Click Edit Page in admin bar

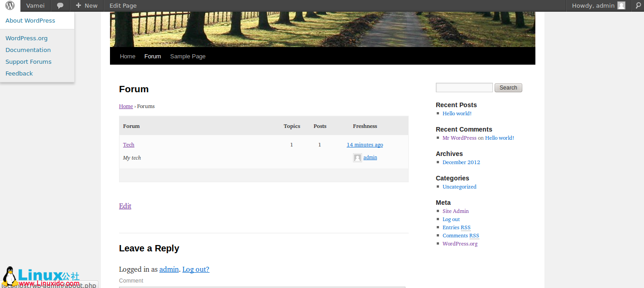coord(123,6)
